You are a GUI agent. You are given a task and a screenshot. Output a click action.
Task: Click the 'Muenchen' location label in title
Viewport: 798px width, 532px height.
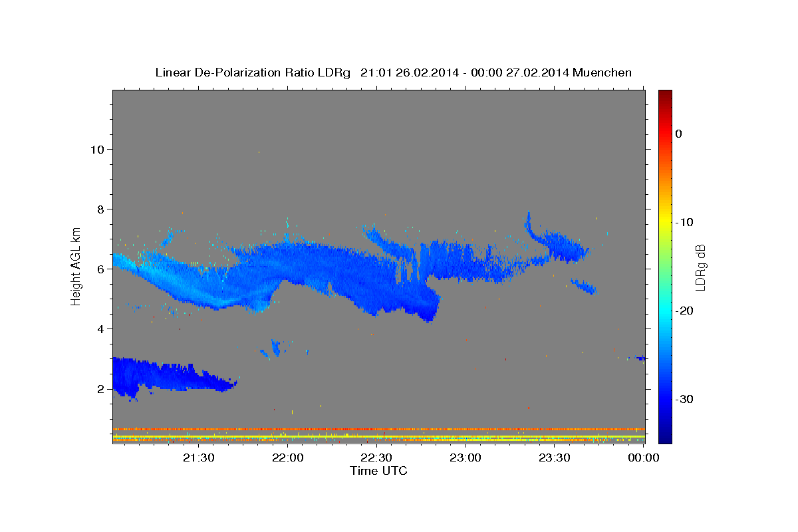[603, 72]
